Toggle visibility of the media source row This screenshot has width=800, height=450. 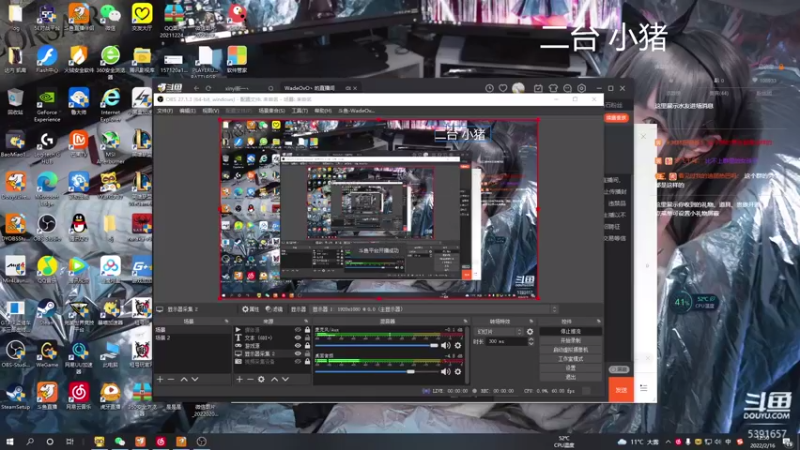(298, 330)
